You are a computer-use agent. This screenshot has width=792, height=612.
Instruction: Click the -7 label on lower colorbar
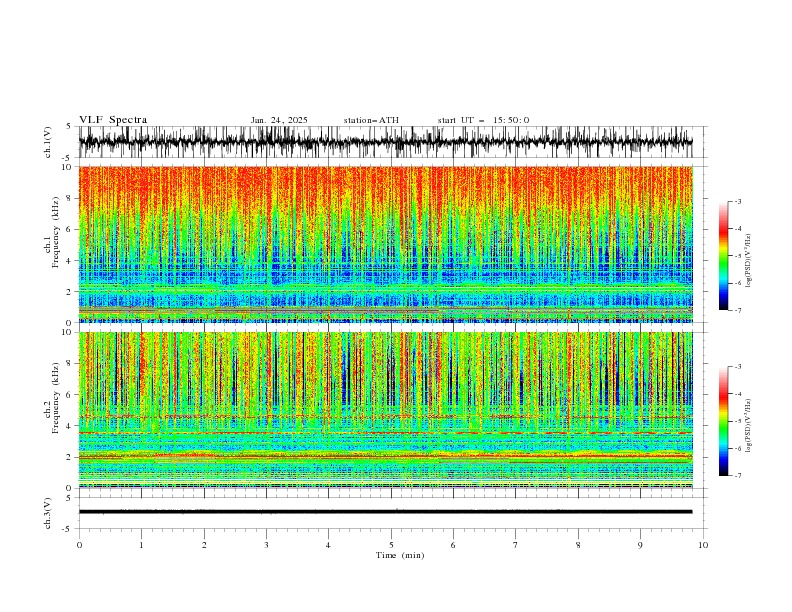(x=738, y=476)
